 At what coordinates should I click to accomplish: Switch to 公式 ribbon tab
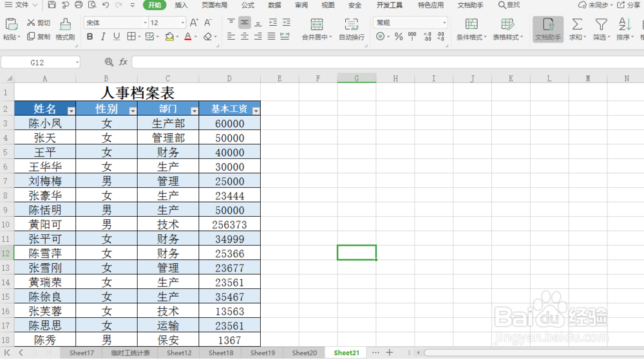pos(248,5)
